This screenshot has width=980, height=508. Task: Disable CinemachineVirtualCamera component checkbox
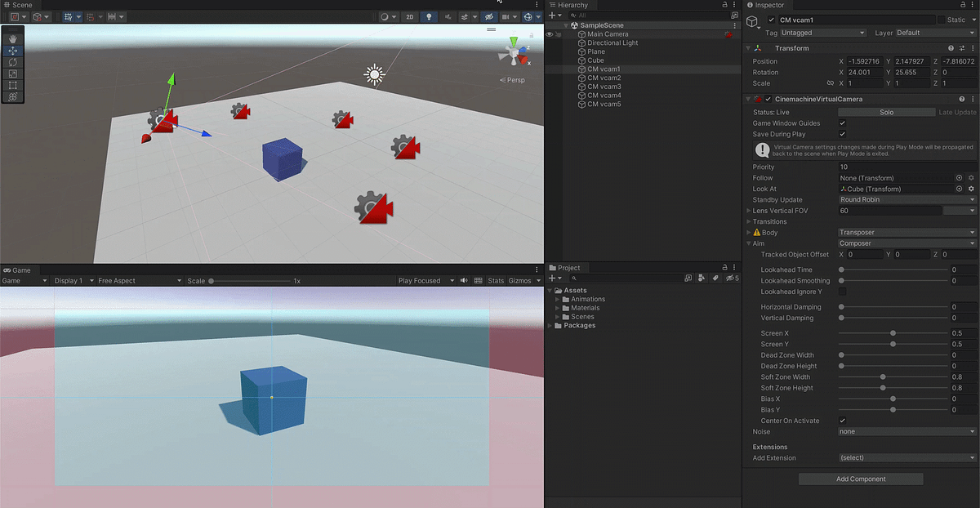pos(768,99)
